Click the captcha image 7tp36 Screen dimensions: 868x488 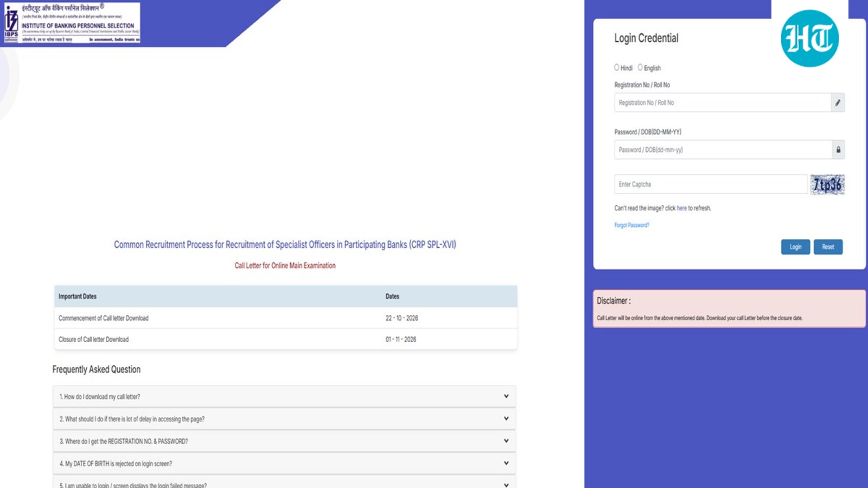827,184
